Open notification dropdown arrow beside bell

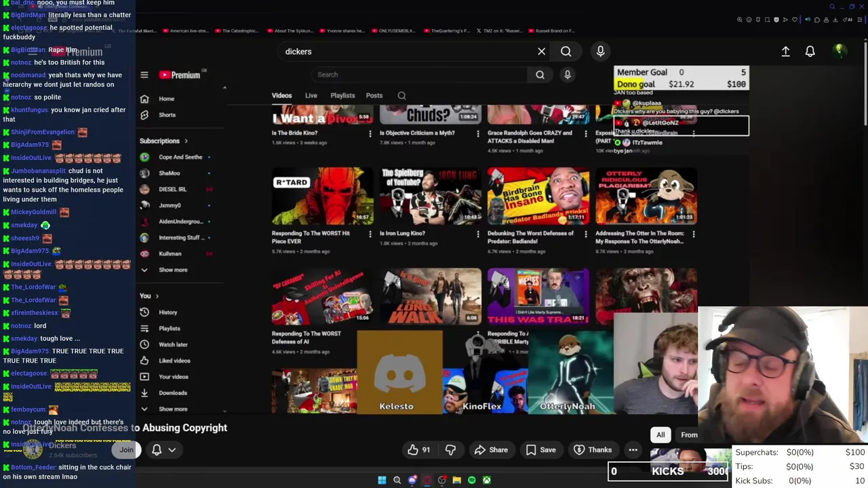click(172, 450)
